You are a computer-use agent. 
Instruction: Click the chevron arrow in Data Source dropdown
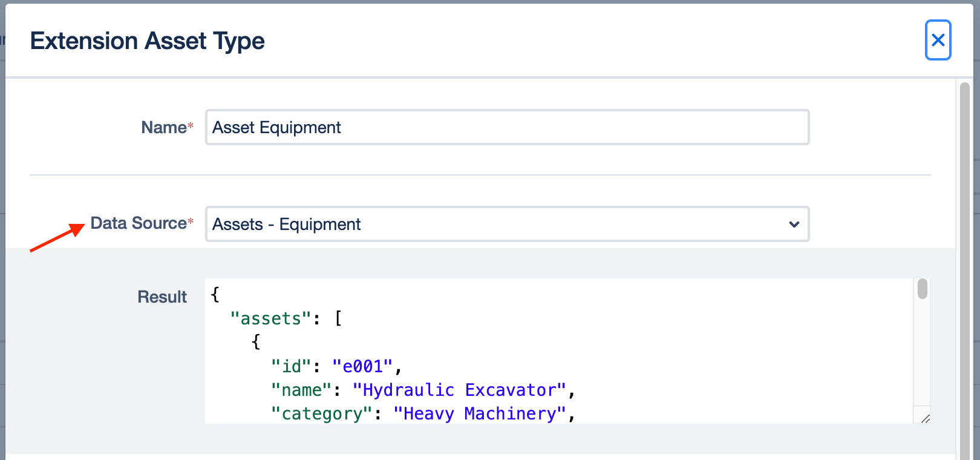(794, 225)
